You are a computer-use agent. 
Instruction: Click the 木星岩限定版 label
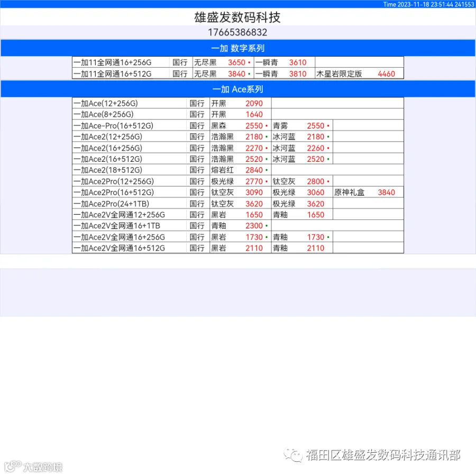point(339,74)
